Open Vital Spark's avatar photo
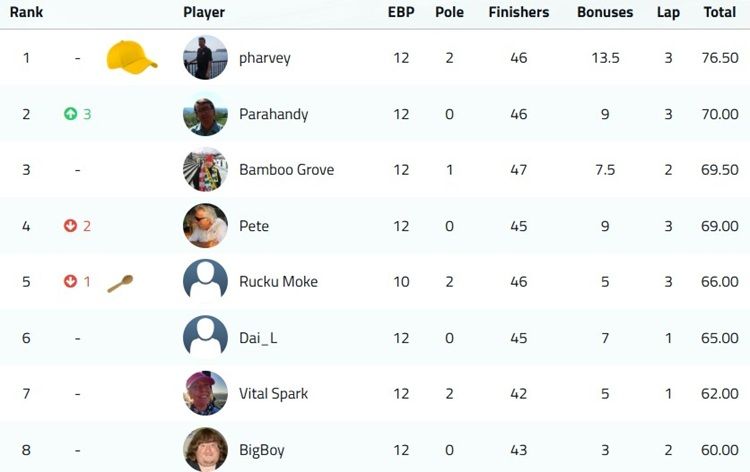Image resolution: width=750 pixels, height=472 pixels. pos(205,393)
